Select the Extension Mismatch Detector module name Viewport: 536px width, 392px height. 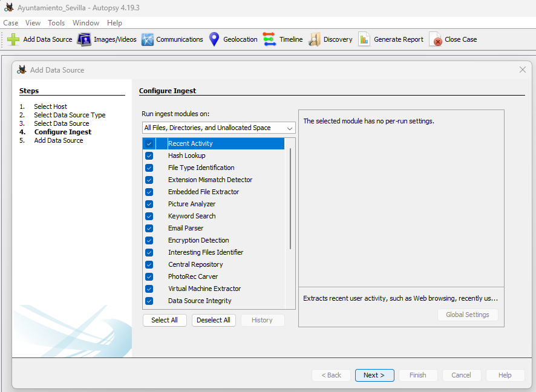tap(210, 180)
